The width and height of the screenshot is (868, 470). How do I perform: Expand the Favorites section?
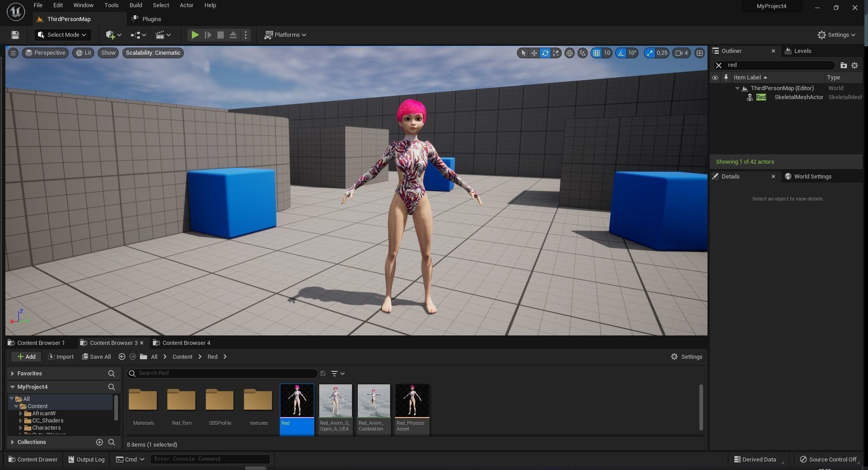13,374
